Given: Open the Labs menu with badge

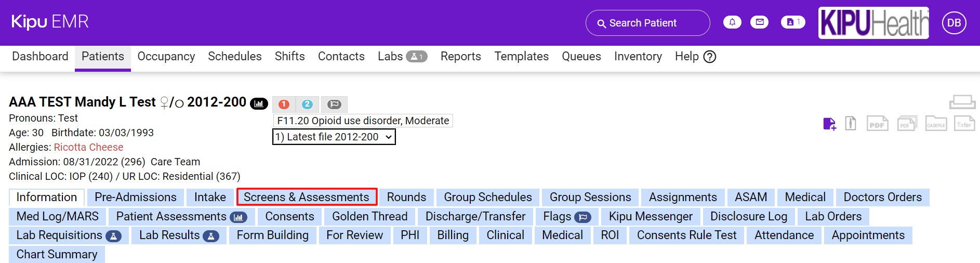Looking at the screenshot, I should coord(402,57).
